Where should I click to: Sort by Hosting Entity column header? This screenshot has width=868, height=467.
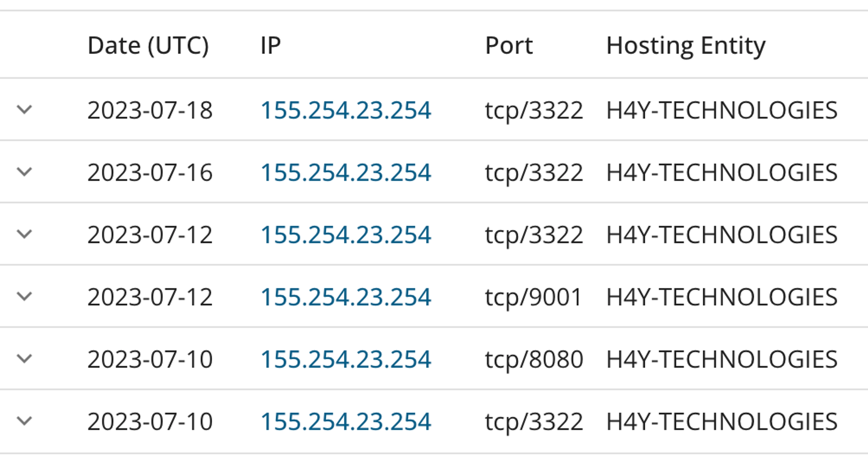686,47
